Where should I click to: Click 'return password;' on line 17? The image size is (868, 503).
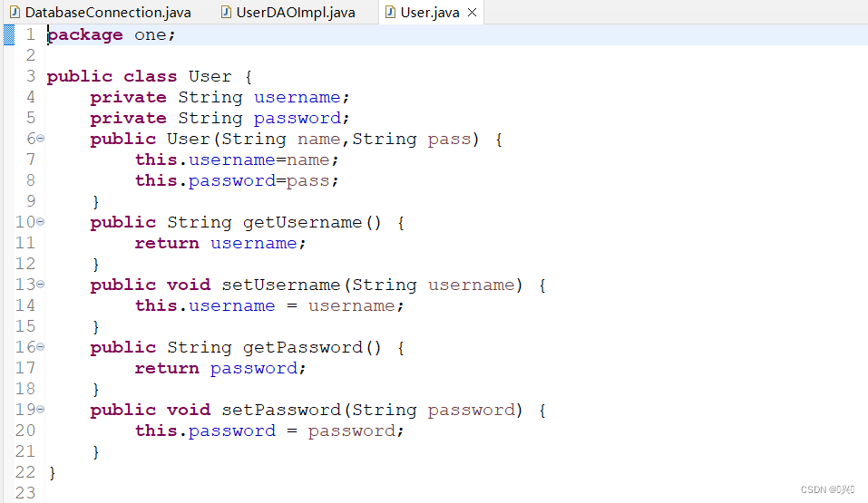coord(220,369)
